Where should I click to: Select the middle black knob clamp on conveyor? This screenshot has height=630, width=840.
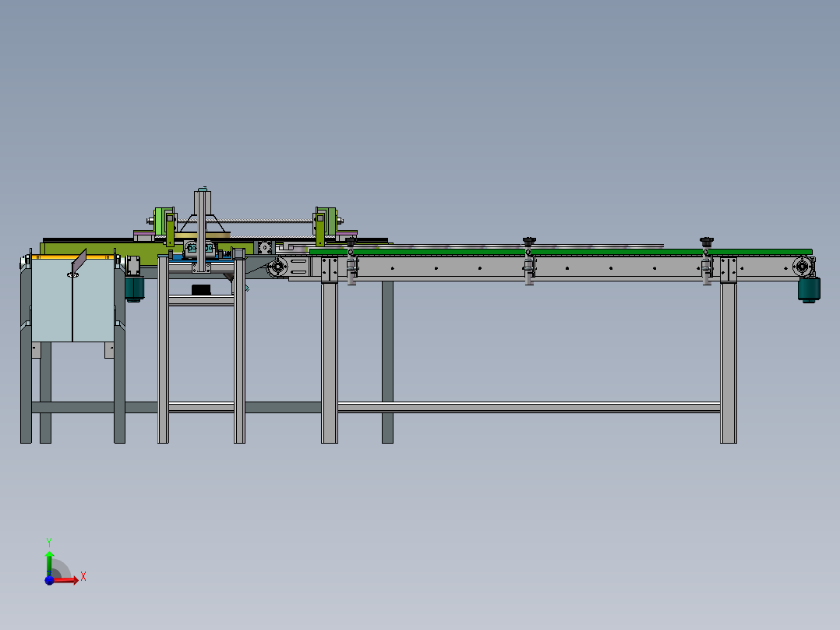coord(529,241)
